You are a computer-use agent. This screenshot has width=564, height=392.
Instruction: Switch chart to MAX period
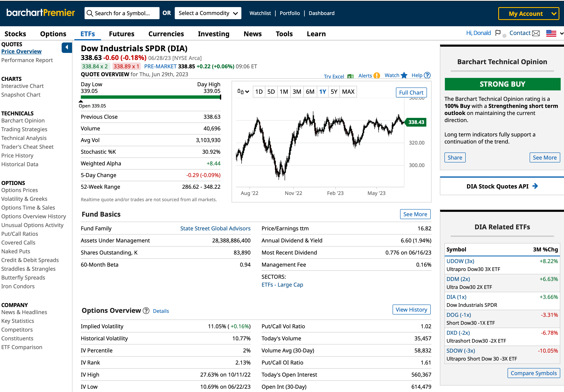point(348,92)
